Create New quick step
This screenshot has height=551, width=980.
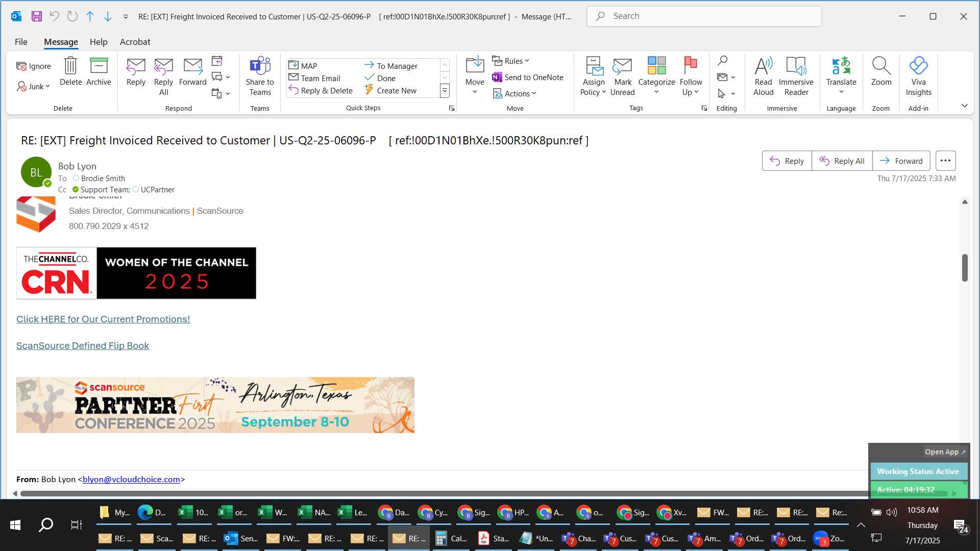pos(390,90)
